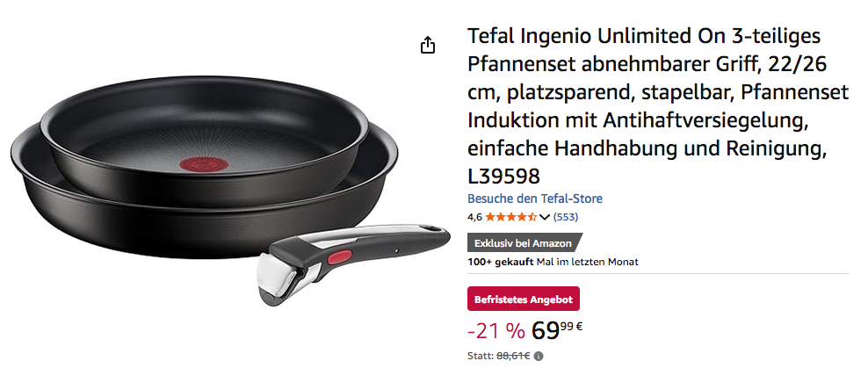Click the Tefal Ingenio product title
The image size is (868, 368).
658,106
